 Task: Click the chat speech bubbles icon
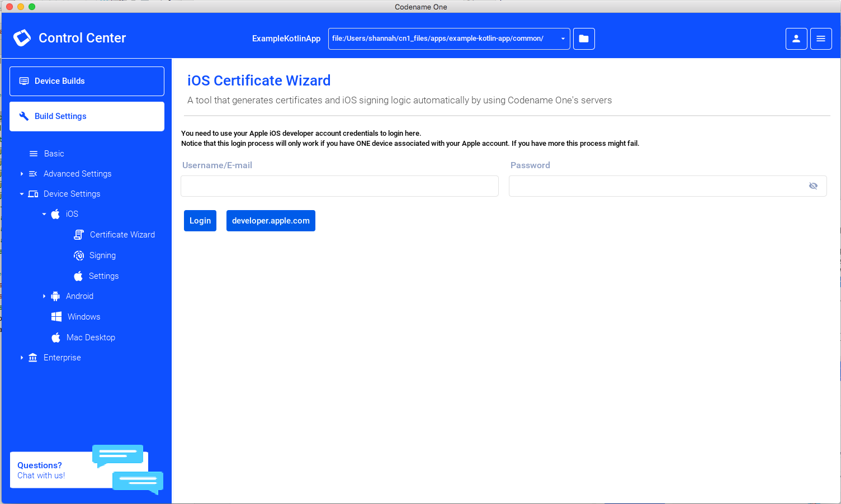127,469
